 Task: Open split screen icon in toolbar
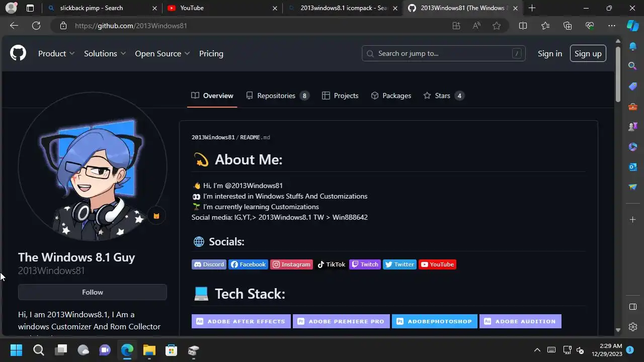523,26
